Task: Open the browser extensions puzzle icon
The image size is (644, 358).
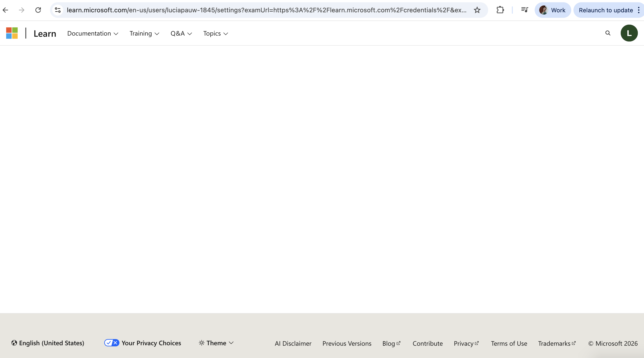Action: tap(500, 10)
